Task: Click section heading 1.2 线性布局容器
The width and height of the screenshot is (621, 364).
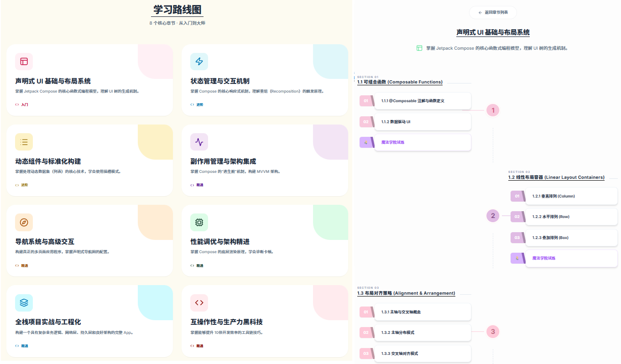Action: coord(556,177)
